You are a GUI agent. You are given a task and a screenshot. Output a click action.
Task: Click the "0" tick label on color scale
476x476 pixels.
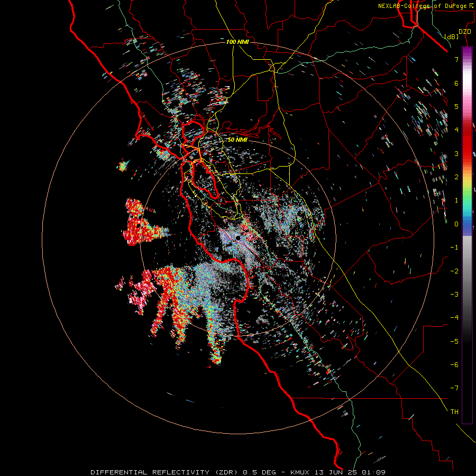click(x=456, y=224)
